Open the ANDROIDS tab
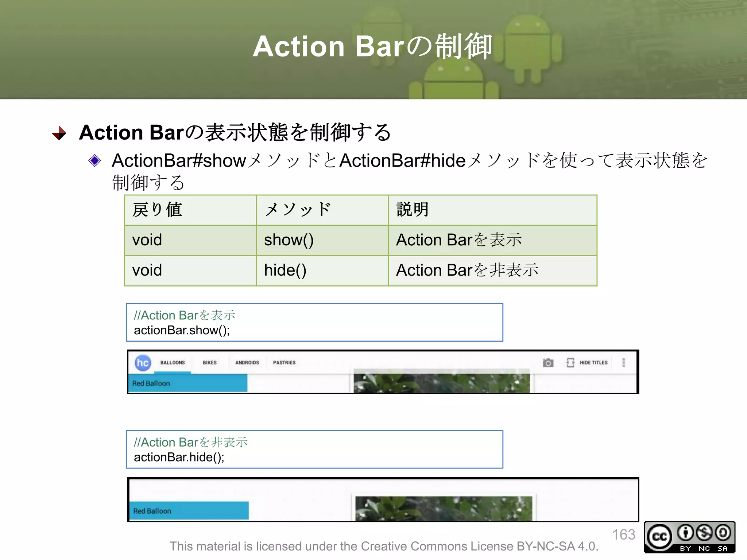Viewport: 747px width, 560px height. pyautogui.click(x=247, y=363)
